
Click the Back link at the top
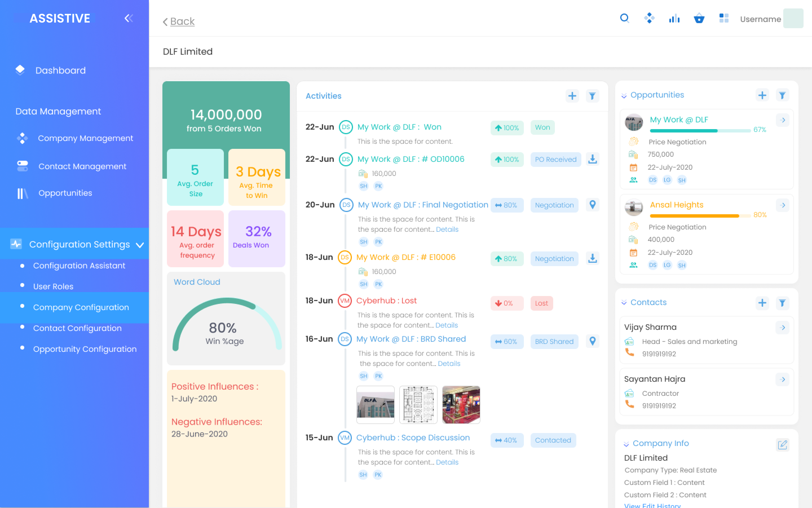click(x=179, y=21)
